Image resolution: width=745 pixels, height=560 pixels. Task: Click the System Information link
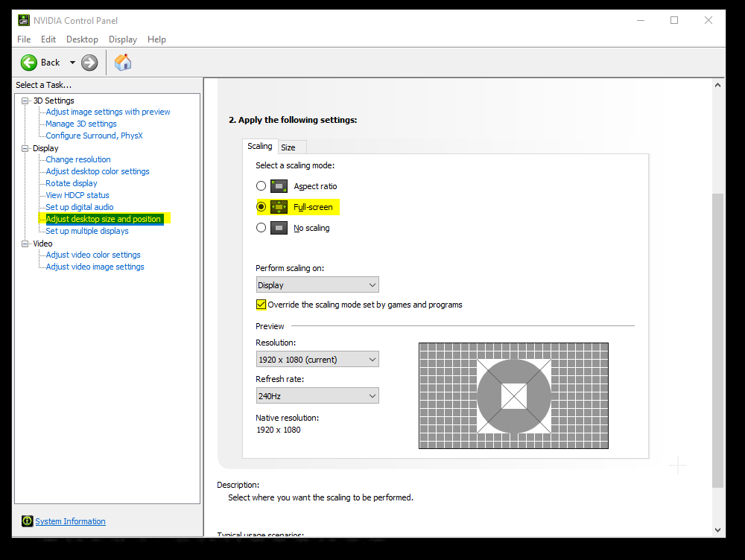pyautogui.click(x=70, y=521)
